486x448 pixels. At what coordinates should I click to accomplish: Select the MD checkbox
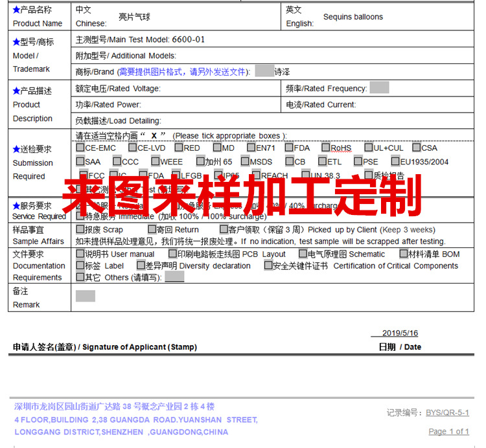217,147
